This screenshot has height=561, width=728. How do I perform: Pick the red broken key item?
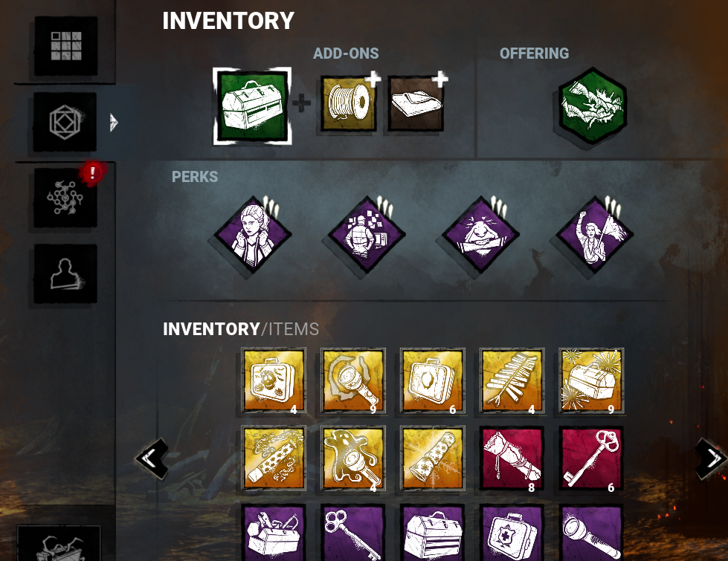pos(591,458)
